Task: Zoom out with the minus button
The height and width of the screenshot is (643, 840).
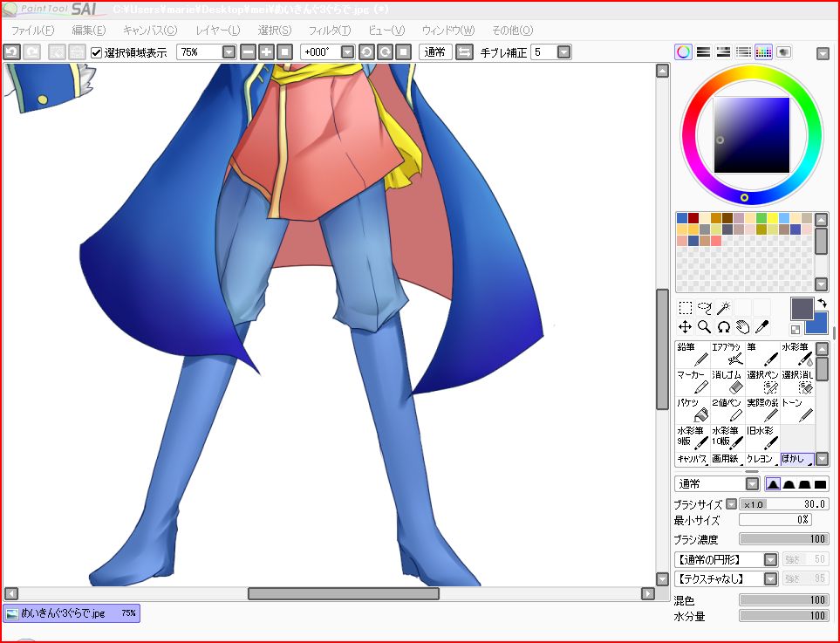Action: pyautogui.click(x=248, y=52)
